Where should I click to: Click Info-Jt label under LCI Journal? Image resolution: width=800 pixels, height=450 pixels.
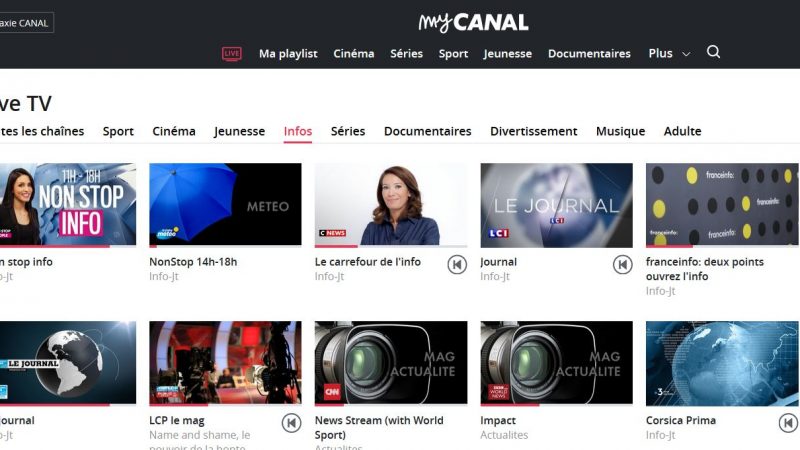click(495, 277)
